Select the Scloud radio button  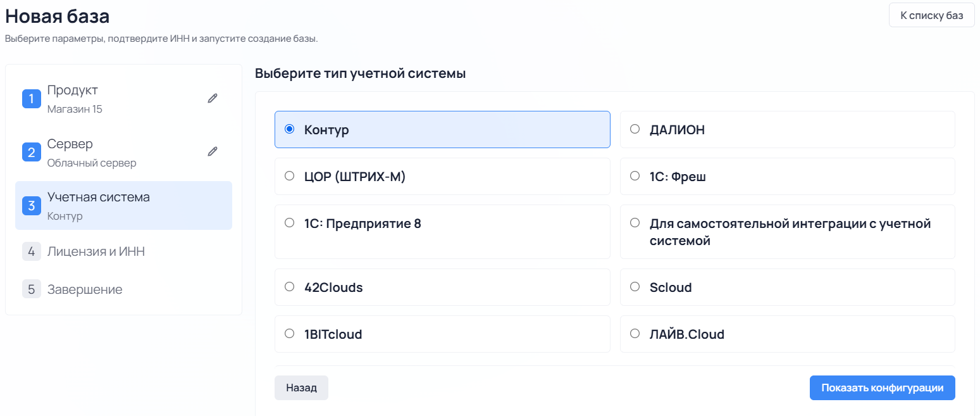pos(635,287)
